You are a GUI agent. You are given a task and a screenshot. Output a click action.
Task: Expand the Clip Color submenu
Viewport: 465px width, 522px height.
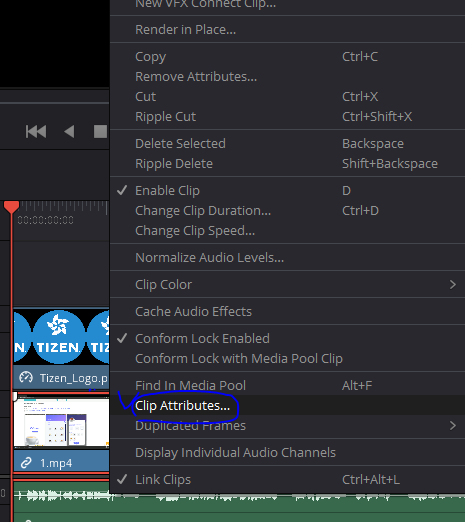click(287, 285)
